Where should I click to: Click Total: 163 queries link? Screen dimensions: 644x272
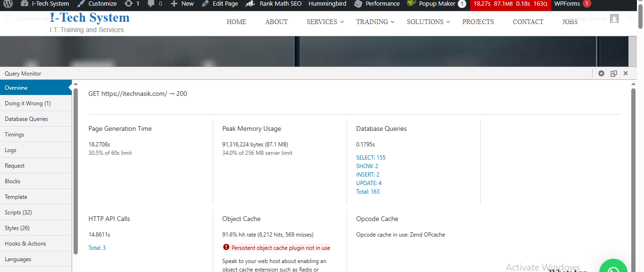[x=368, y=192]
